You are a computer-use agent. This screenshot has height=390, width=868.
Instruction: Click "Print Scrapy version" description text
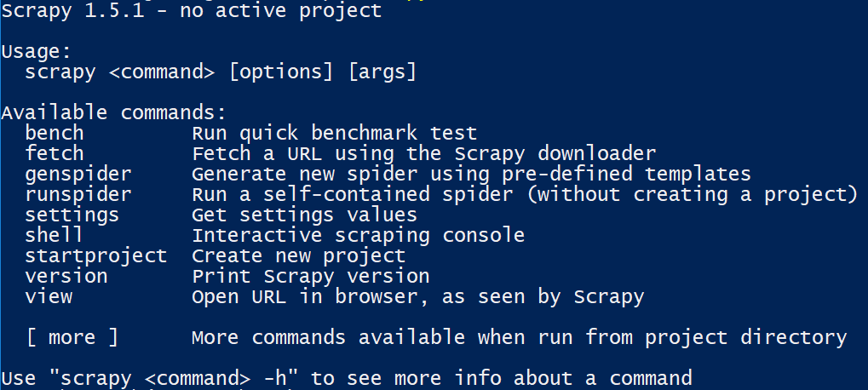310,276
